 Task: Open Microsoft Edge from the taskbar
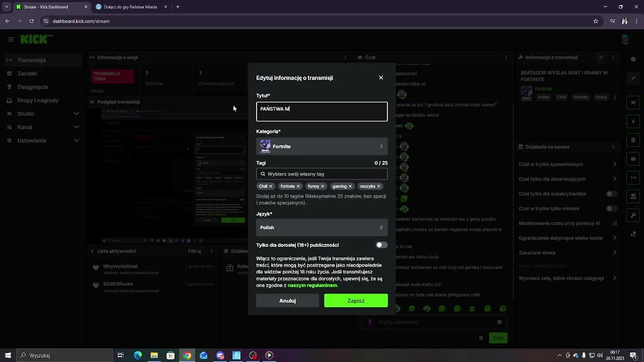click(x=138, y=355)
